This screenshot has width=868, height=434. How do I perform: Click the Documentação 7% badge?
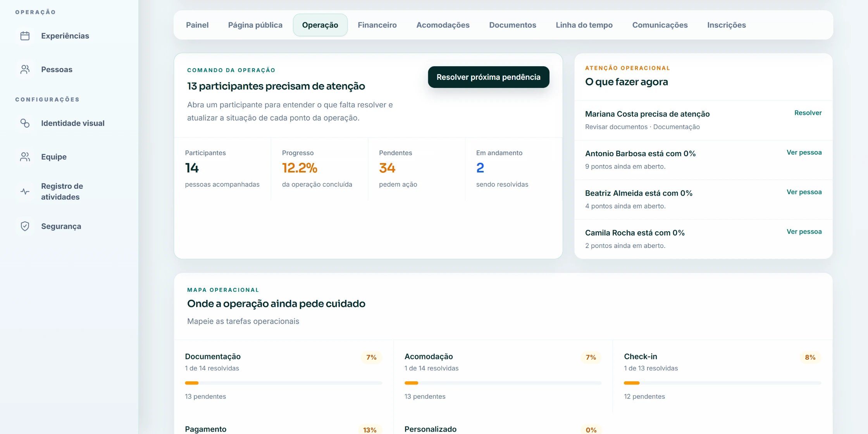pyautogui.click(x=371, y=357)
